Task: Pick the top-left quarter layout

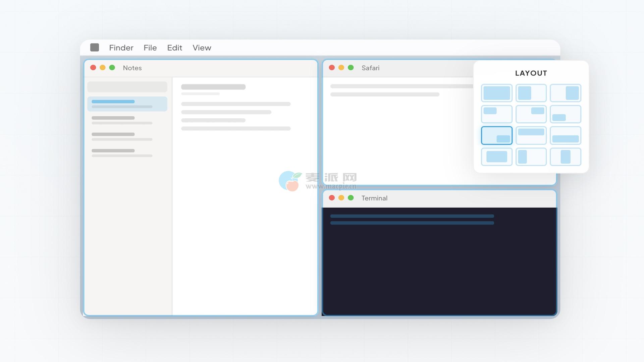Action: pyautogui.click(x=496, y=114)
